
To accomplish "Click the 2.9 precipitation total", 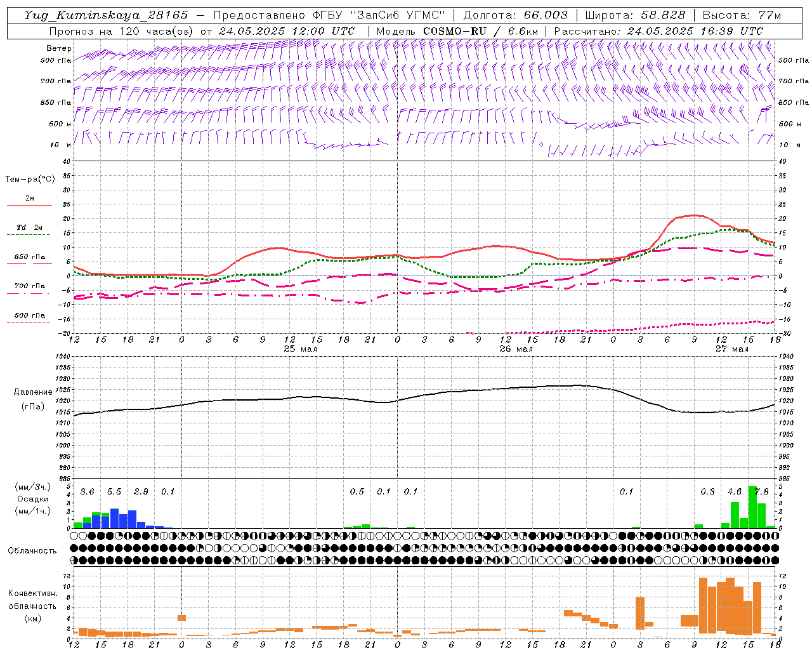I will tap(141, 492).
